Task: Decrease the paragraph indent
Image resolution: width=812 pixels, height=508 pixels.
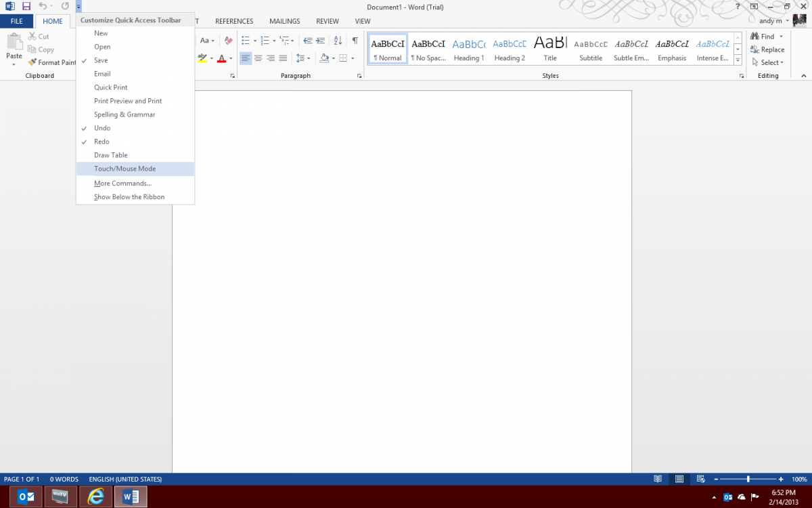Action: click(x=308, y=41)
